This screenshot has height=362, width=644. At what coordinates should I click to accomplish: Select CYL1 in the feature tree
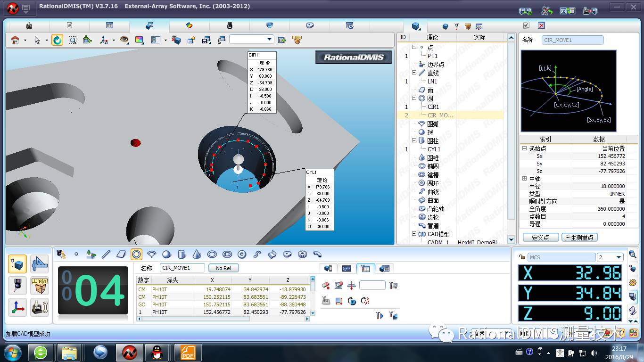(434, 149)
